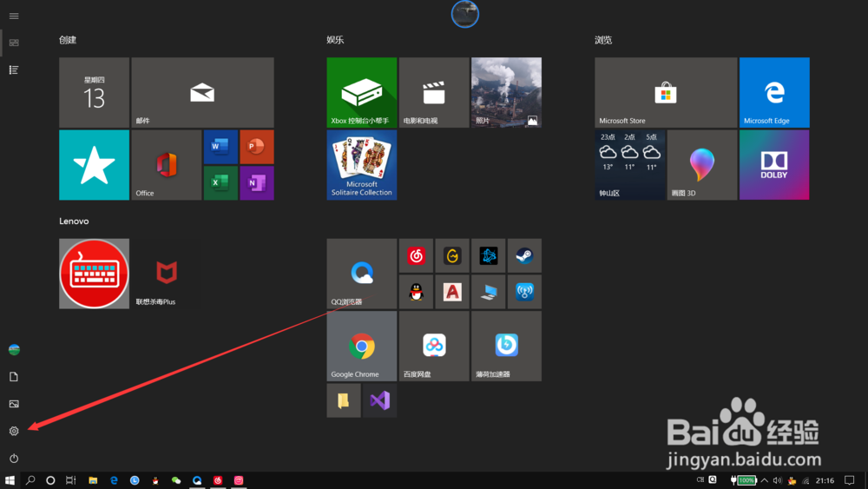Show hidden tray icons chevron

[765, 480]
